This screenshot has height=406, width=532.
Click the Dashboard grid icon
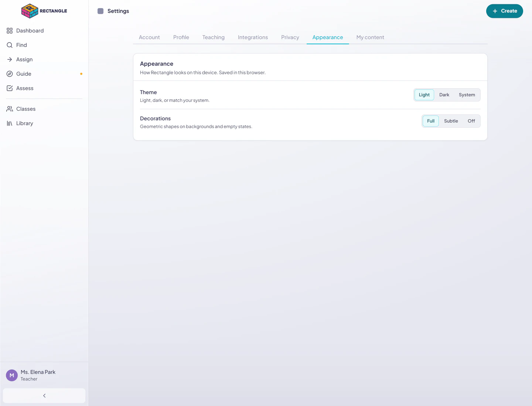10,31
